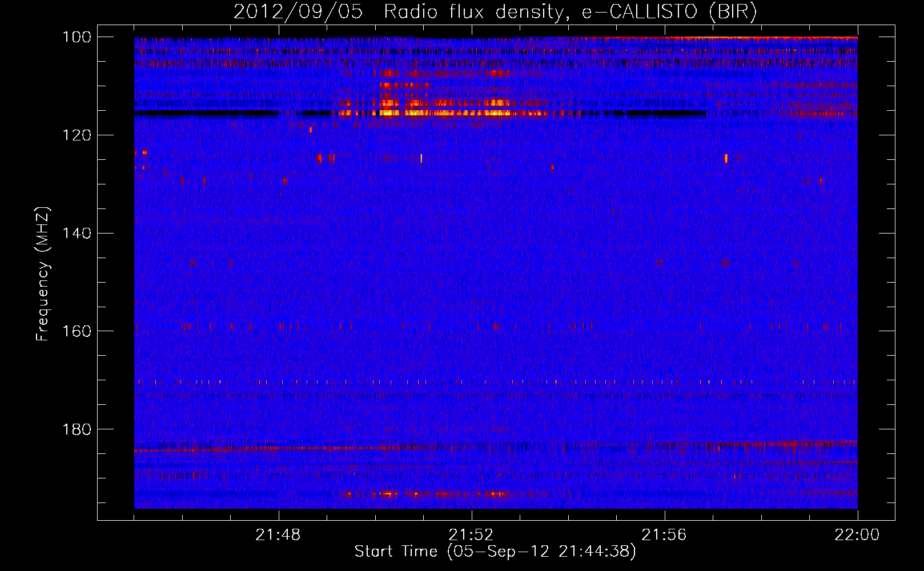Click the 140 frequency tick label

pyautogui.click(x=77, y=234)
